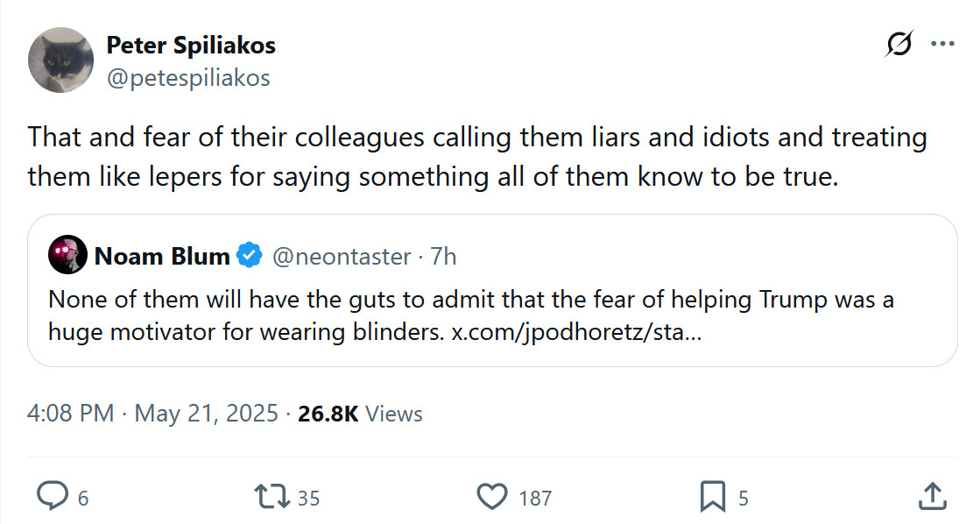Open the three-dot more options menu
The width and height of the screenshot is (980, 524).
(942, 43)
